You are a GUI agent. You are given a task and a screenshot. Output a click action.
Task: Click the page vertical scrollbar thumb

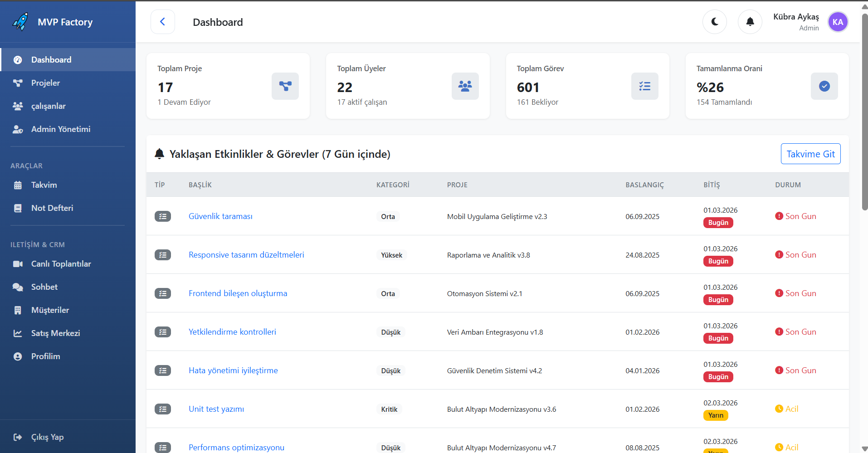(x=864, y=111)
